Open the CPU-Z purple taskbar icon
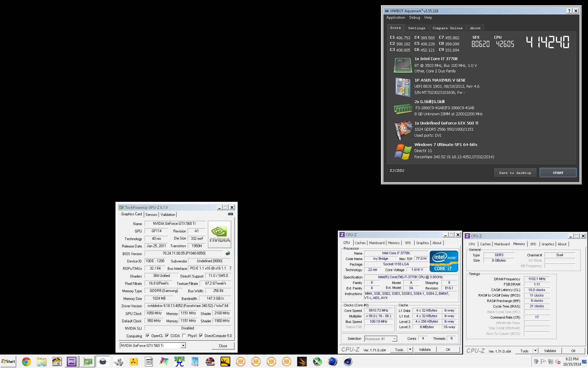Image resolution: width=588 pixels, height=368 pixels. coord(72,362)
